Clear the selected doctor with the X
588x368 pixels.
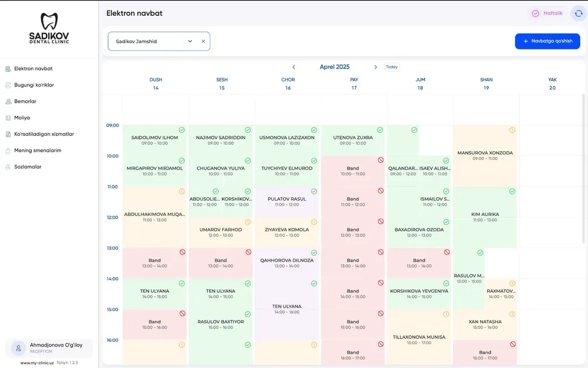[203, 41]
